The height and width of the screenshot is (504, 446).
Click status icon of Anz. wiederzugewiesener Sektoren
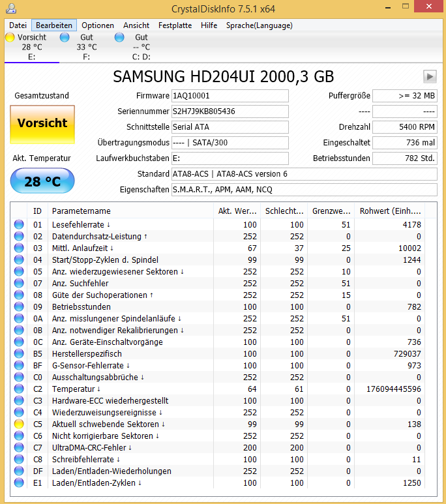19,271
